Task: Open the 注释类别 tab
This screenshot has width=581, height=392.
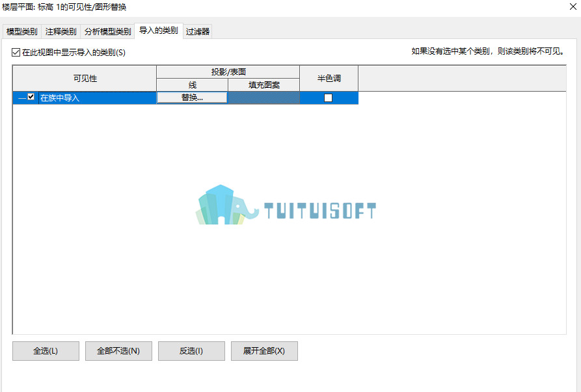Action: [x=61, y=31]
